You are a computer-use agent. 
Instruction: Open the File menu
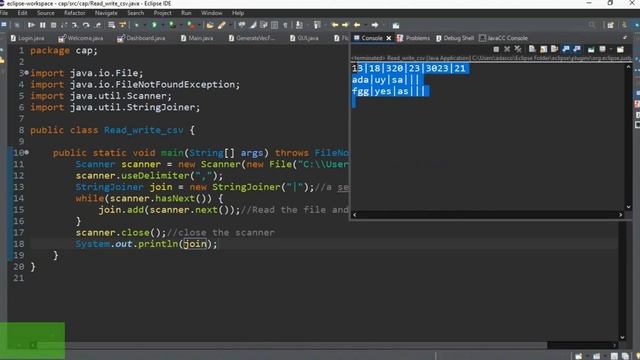coord(4,13)
